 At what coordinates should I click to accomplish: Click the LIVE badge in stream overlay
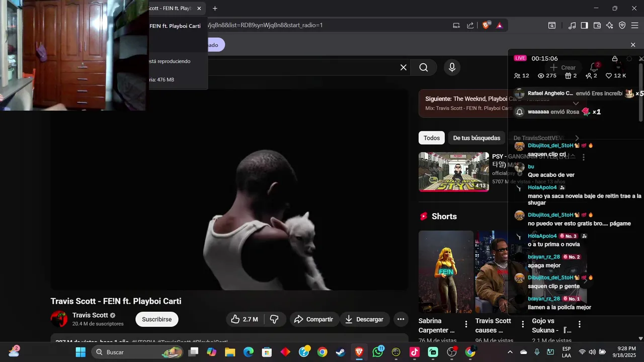520,58
